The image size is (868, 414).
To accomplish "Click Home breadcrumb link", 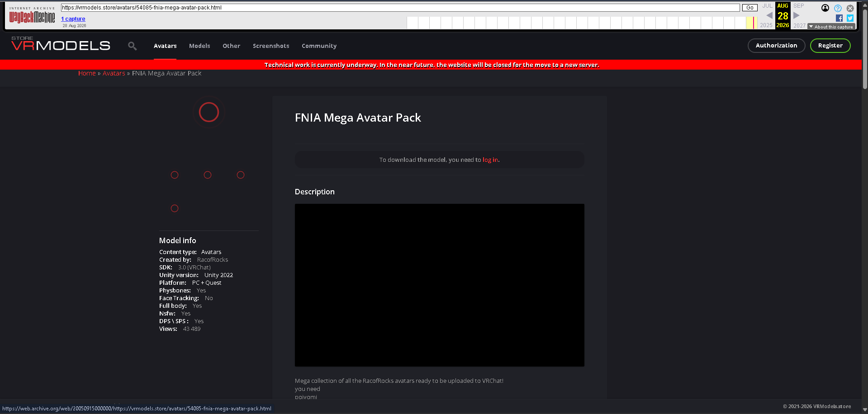I will pyautogui.click(x=87, y=73).
